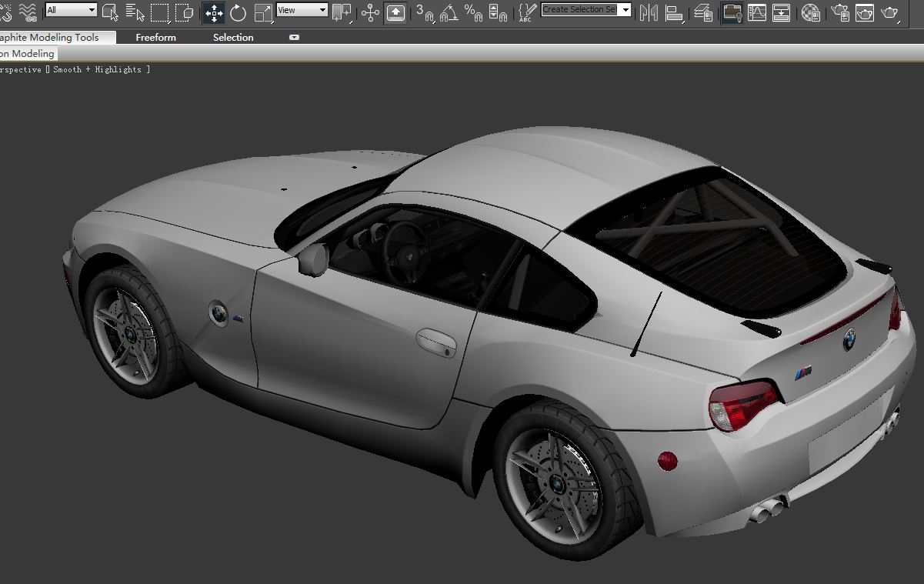This screenshot has height=584, width=924.
Task: Open the Select by Name dialog
Action: [135, 12]
